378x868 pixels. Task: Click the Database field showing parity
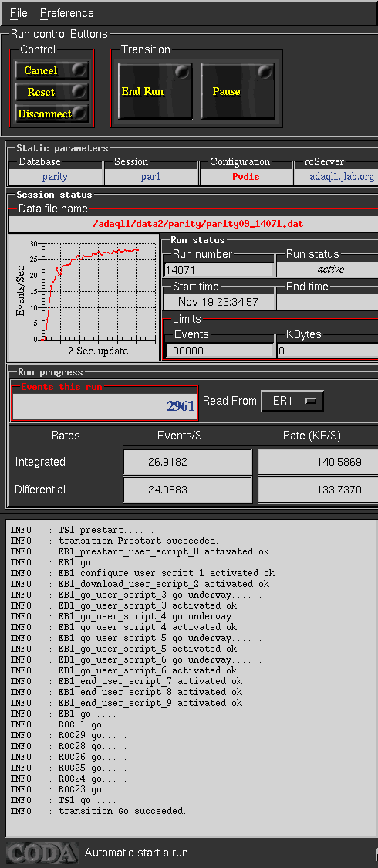(56, 177)
